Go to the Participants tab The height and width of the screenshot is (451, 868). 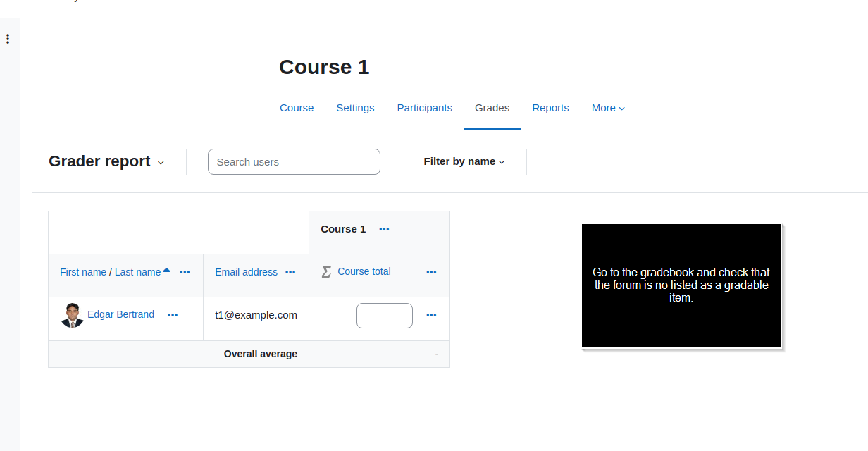pyautogui.click(x=425, y=108)
